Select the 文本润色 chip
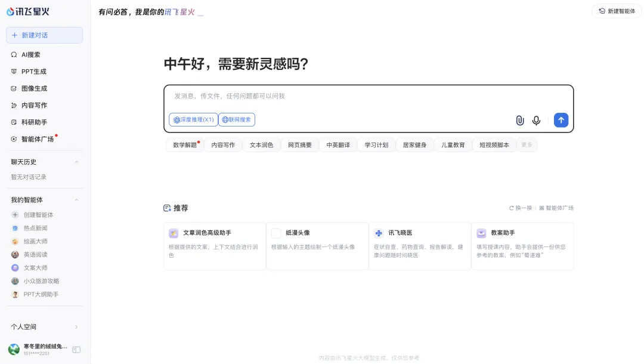 tap(261, 145)
